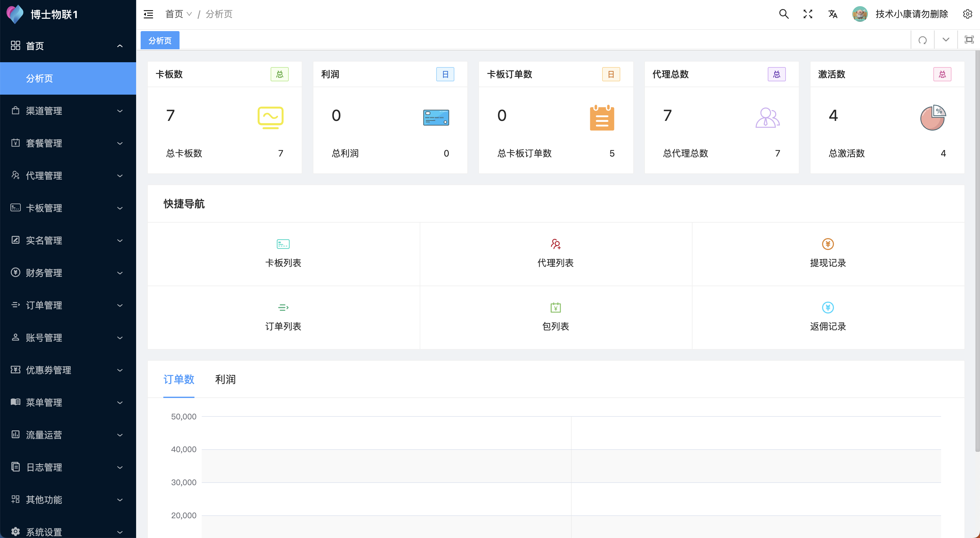Viewport: 980px width, 538px height.
Task: Select the 分析页 page tab
Action: coord(160,40)
